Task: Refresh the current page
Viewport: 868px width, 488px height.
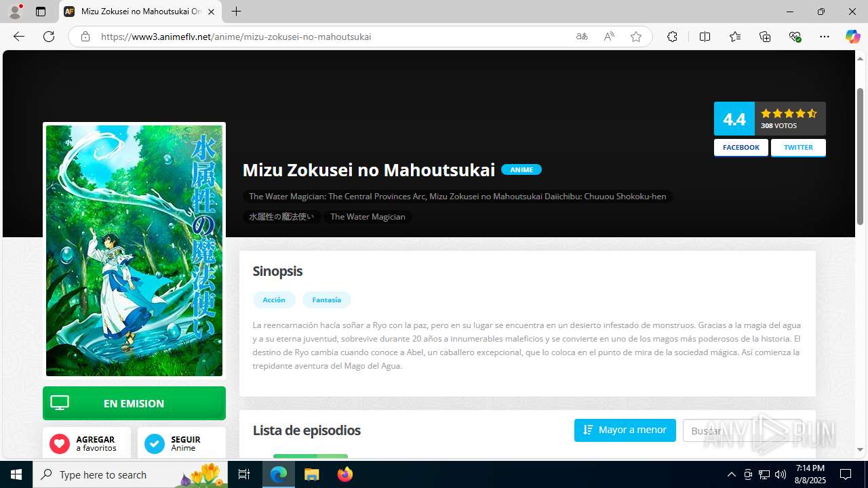Action: (x=49, y=37)
